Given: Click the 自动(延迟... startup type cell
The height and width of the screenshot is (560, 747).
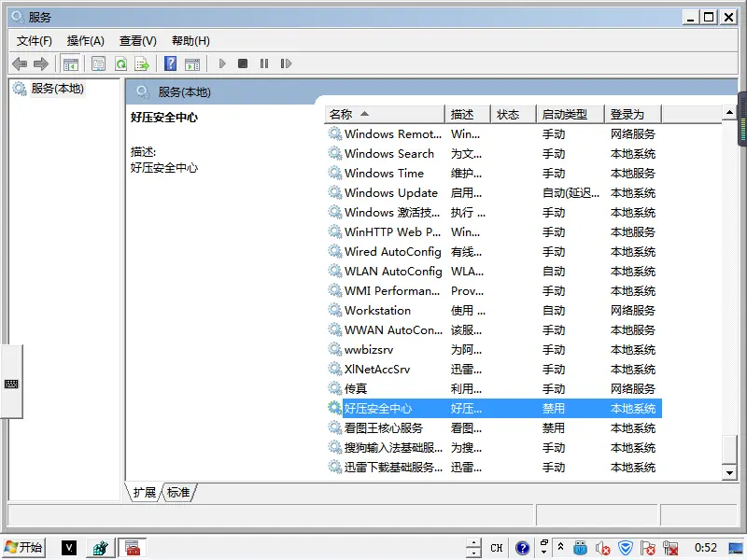Looking at the screenshot, I should pos(571,193).
